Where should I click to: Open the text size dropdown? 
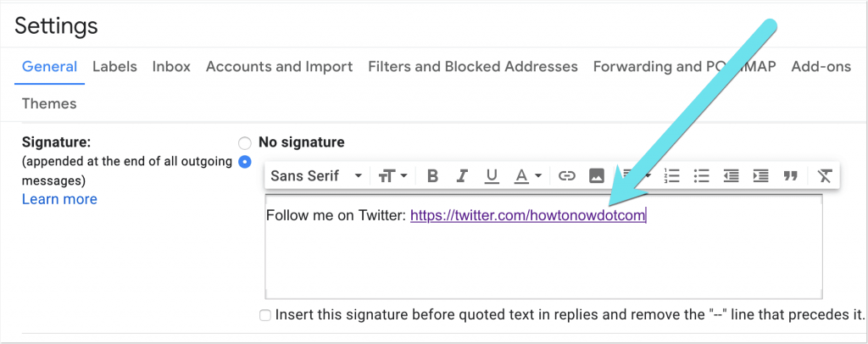tap(392, 176)
